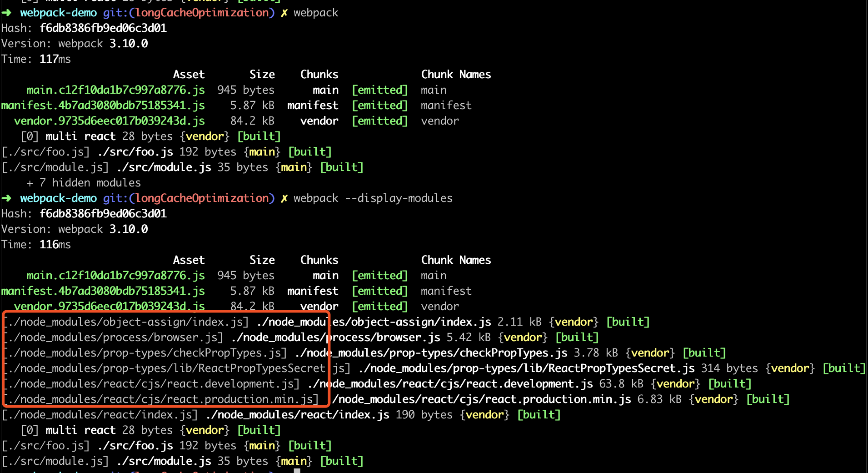Image resolution: width=868 pixels, height=473 pixels.
Task: Click the Hash line above 'Time: 117ms'
Action: tap(84, 28)
